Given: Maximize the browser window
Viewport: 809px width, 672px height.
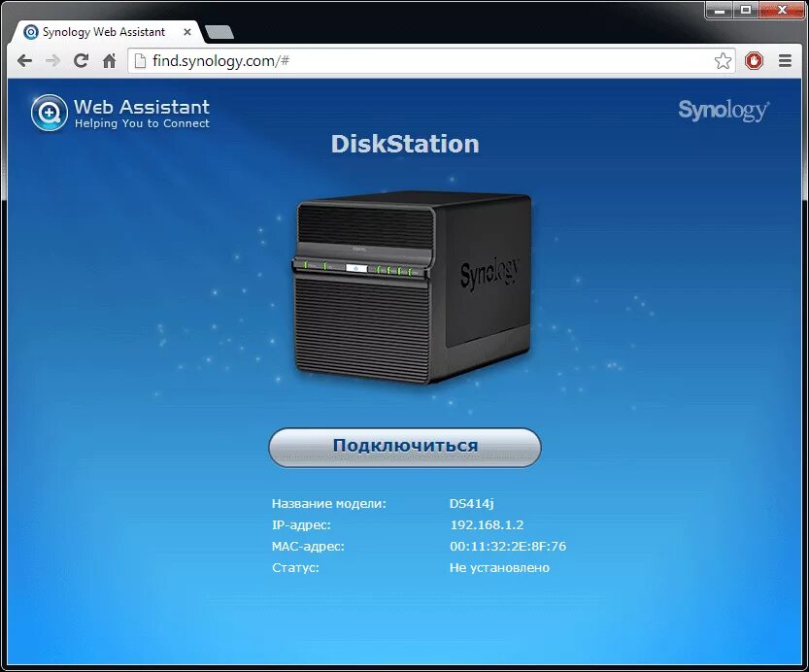Looking at the screenshot, I should [746, 10].
